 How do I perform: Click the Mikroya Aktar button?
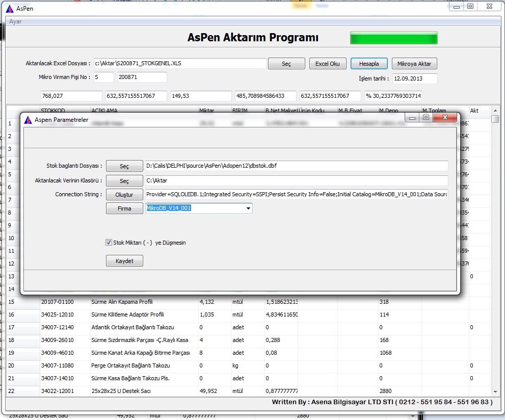click(414, 64)
